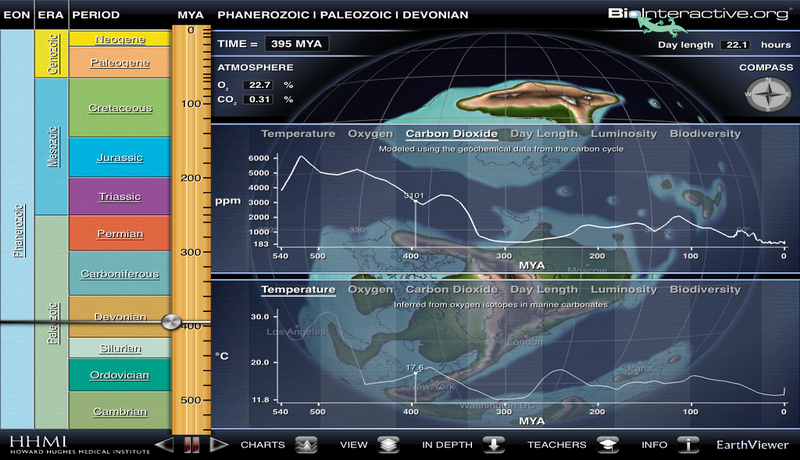The width and height of the screenshot is (800, 460).
Task: Select the Paleogene period
Action: 120,63
